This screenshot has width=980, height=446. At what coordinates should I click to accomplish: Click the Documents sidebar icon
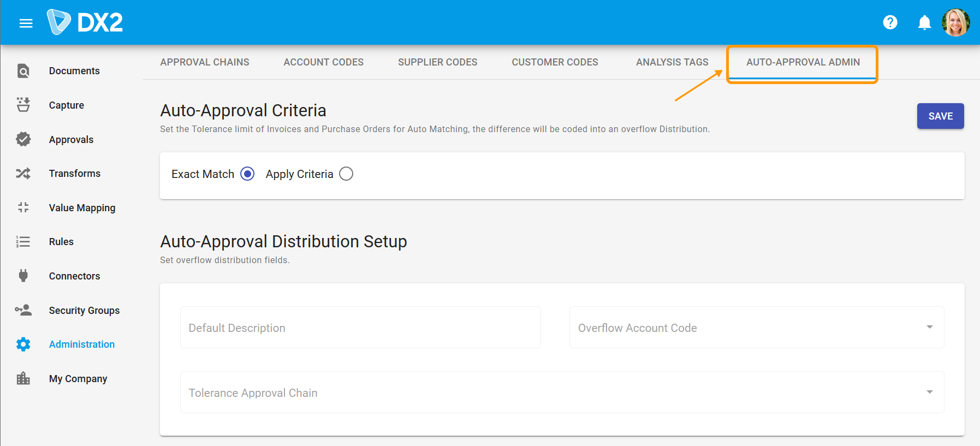[23, 71]
